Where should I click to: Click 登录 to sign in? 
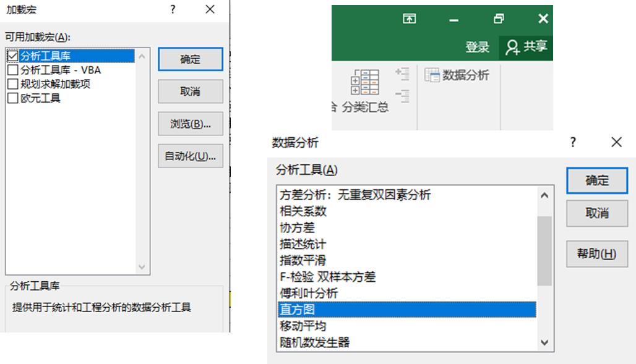click(x=478, y=47)
